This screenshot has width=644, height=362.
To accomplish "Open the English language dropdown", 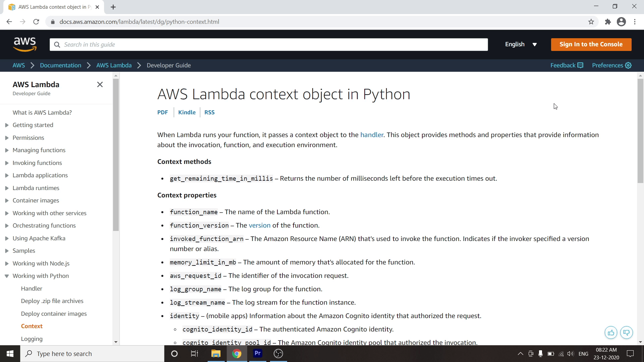I will point(521,44).
